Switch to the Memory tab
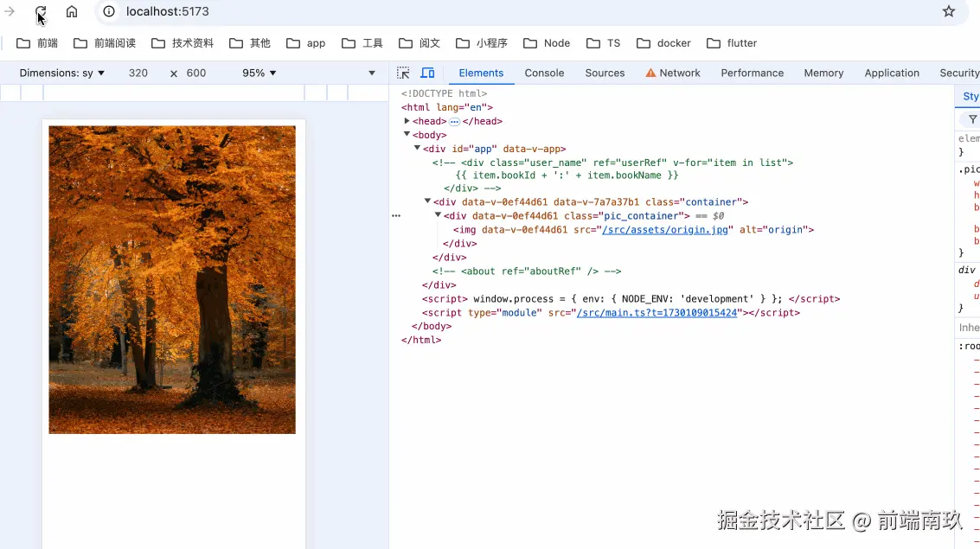The width and height of the screenshot is (980, 549). point(823,73)
